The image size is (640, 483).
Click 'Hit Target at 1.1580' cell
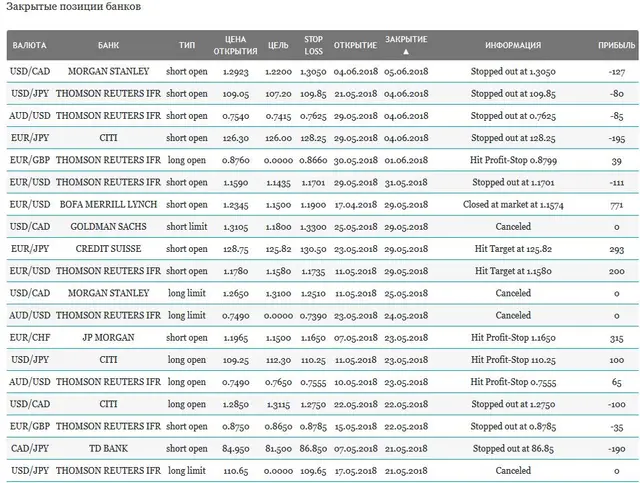(x=513, y=271)
